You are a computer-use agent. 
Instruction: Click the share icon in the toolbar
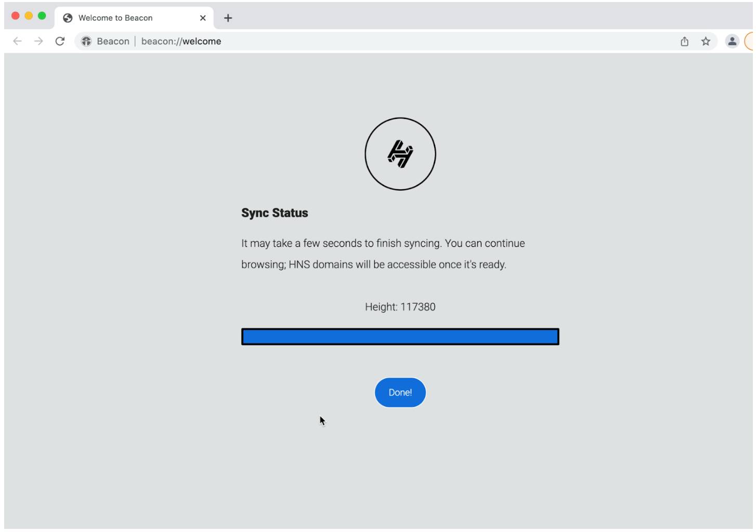point(684,41)
